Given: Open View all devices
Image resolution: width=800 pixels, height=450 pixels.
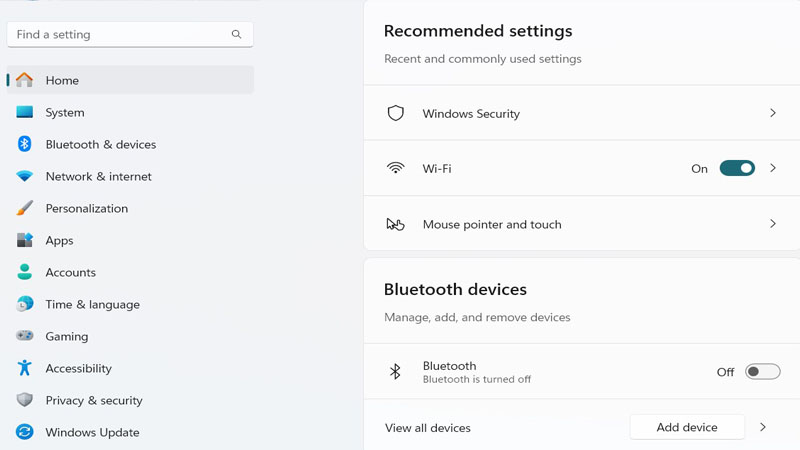Looking at the screenshot, I should 428,428.
